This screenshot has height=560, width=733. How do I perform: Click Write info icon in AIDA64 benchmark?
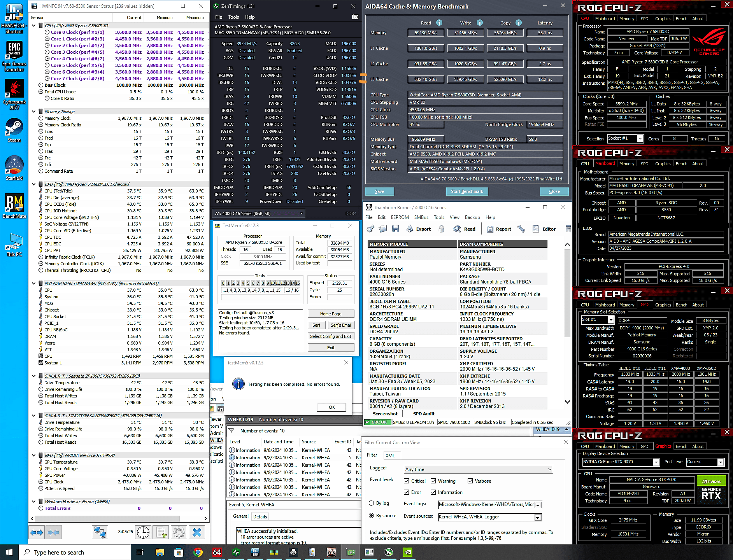(480, 23)
